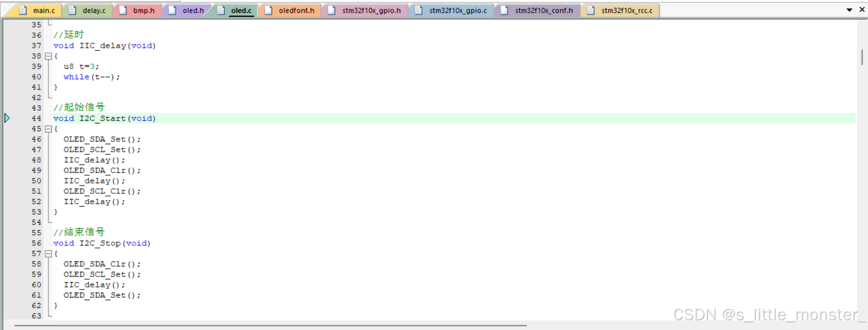This screenshot has width=868, height=330.
Task: Collapse the I2C_Start function block at line 45
Action: (x=48, y=129)
